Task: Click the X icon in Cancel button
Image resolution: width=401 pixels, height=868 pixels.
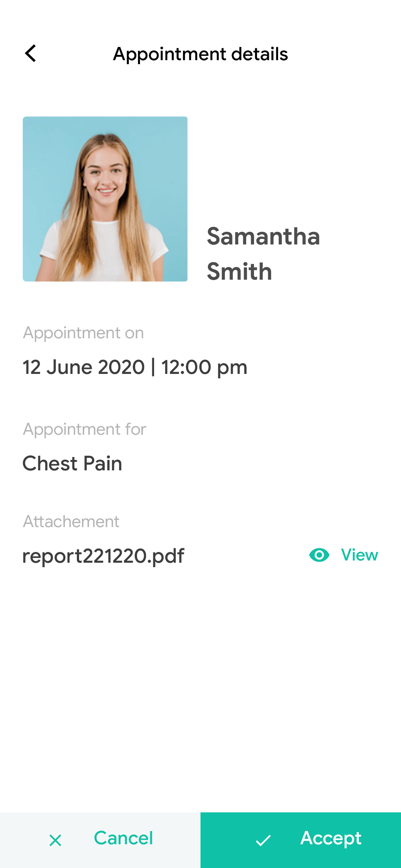Action: coord(55,840)
